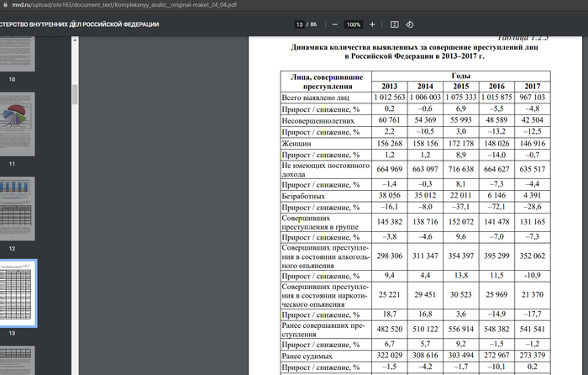Viewport: 588px width, 375px height.
Task: Click the document title in the PDF toolbar
Action: click(79, 24)
